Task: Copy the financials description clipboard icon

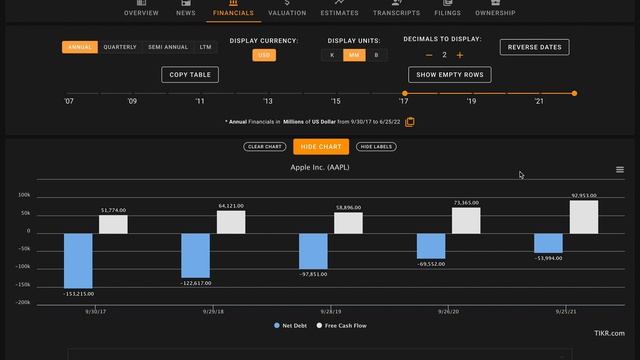Action: pyautogui.click(x=410, y=122)
